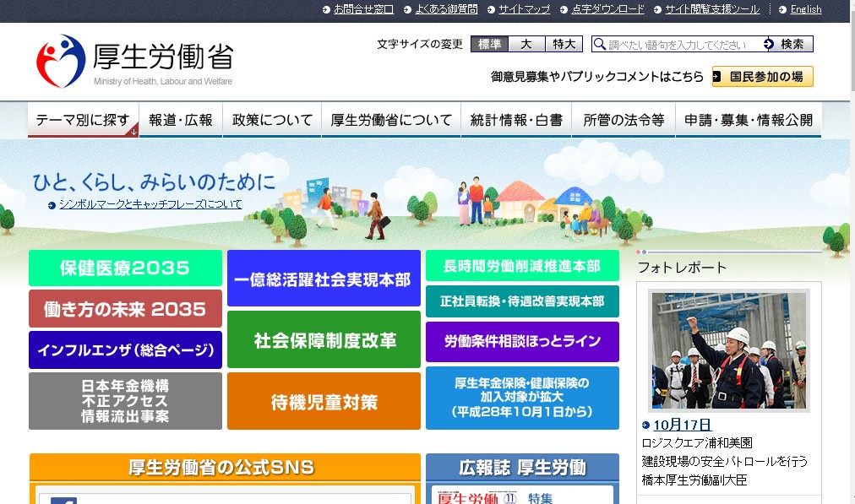Open the 10月17日 photo report link
The width and height of the screenshot is (855, 504).
682,425
